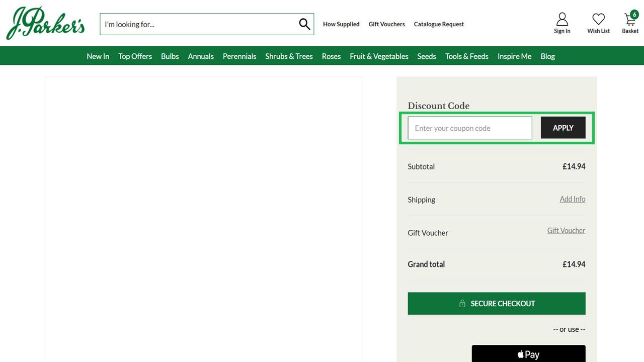
Task: Select the Roses navigation item
Action: click(331, 56)
